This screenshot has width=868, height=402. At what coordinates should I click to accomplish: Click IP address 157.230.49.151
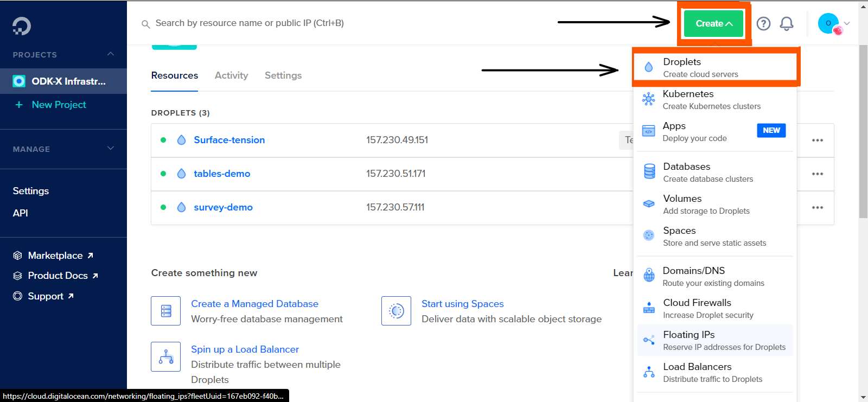tap(397, 140)
